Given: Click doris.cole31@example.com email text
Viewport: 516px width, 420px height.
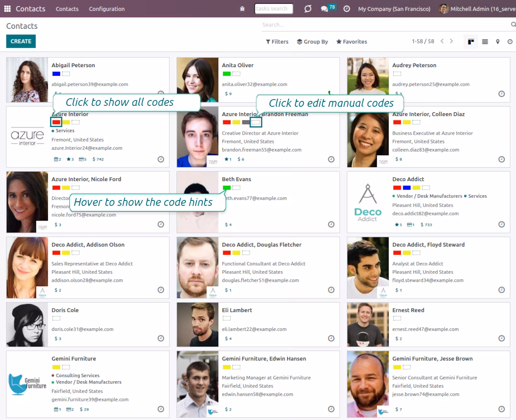Looking at the screenshot, I should click(83, 329).
